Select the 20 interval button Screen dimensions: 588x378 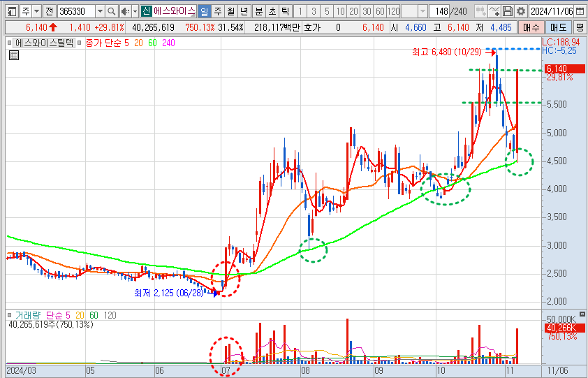tap(353, 12)
